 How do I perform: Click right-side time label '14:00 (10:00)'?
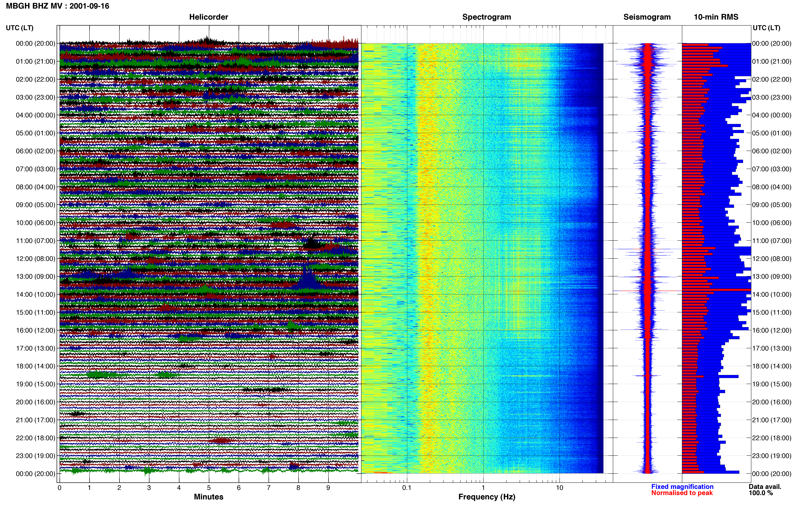(x=771, y=294)
